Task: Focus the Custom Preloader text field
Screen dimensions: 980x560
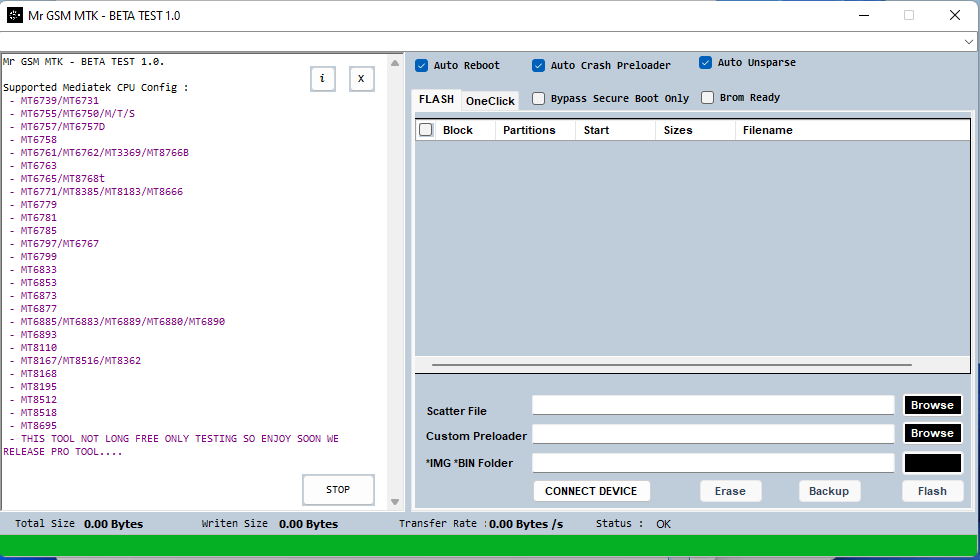Action: click(713, 434)
